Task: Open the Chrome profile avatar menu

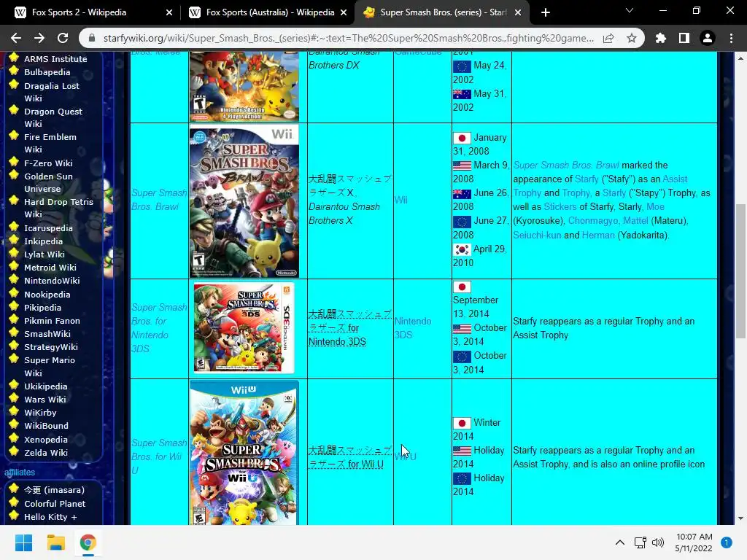Action: [x=708, y=38]
